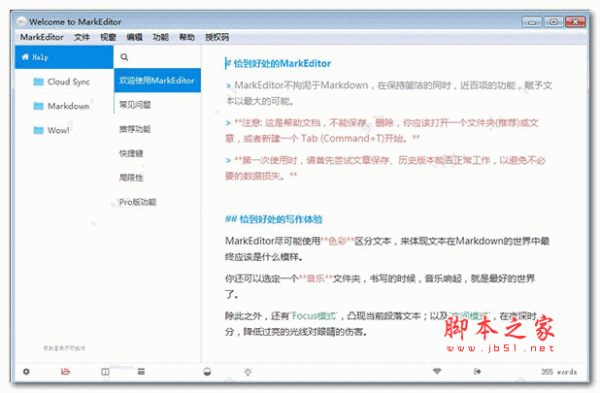Click the green Focus模式 code text

point(314,316)
